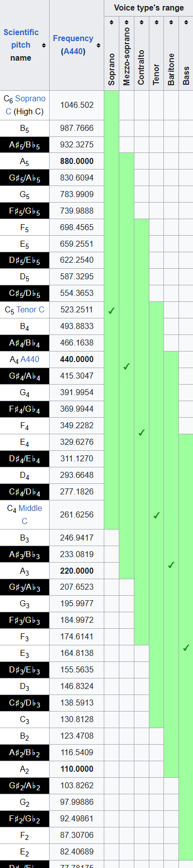Select the E4 pitch cell
The width and height of the screenshot is (193, 868).
coord(25,442)
